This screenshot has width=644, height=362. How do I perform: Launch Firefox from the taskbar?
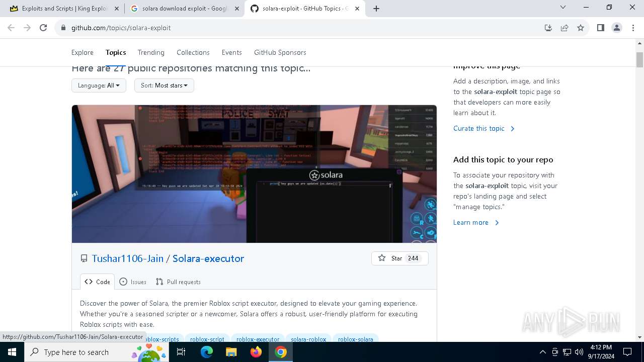click(x=256, y=352)
